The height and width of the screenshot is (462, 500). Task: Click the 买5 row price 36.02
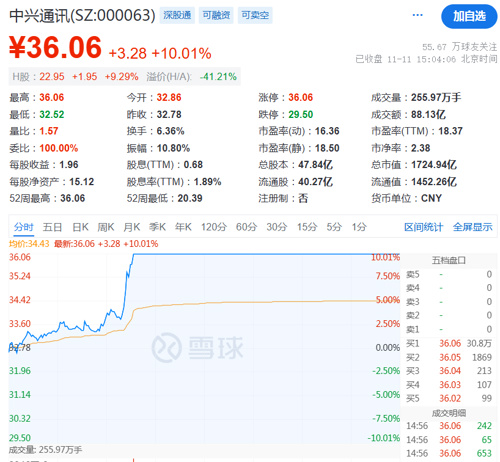tap(450, 399)
